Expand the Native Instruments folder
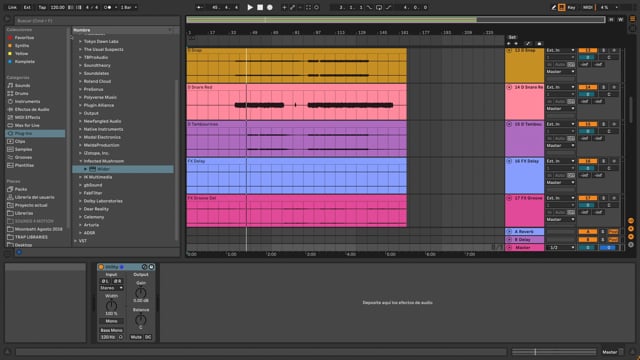This screenshot has height=360, width=640. (x=80, y=129)
